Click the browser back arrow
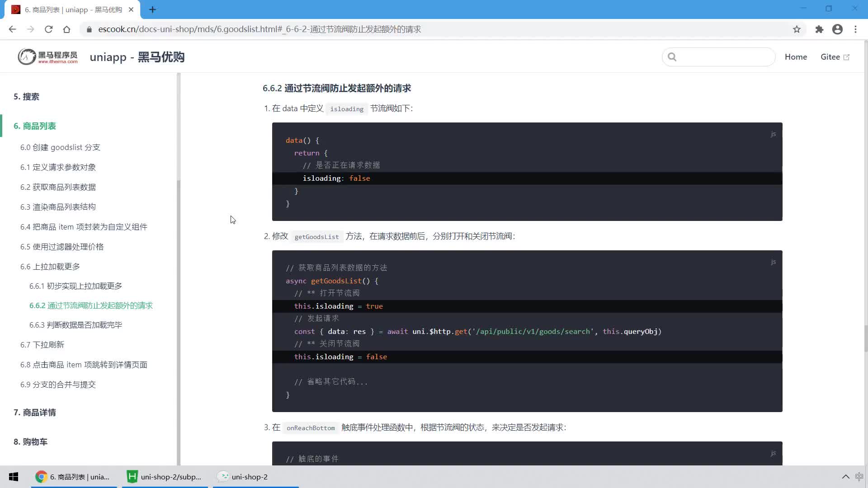Image resolution: width=868 pixels, height=488 pixels. coord(12,29)
